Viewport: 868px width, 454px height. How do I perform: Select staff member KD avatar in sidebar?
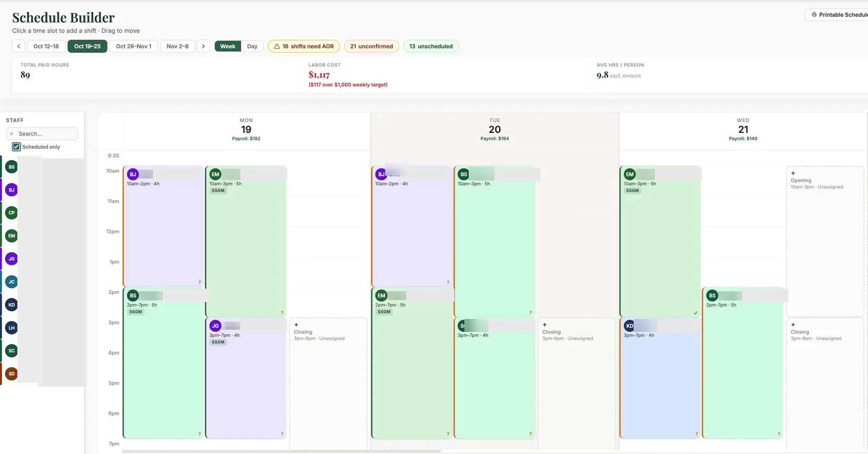point(11,305)
